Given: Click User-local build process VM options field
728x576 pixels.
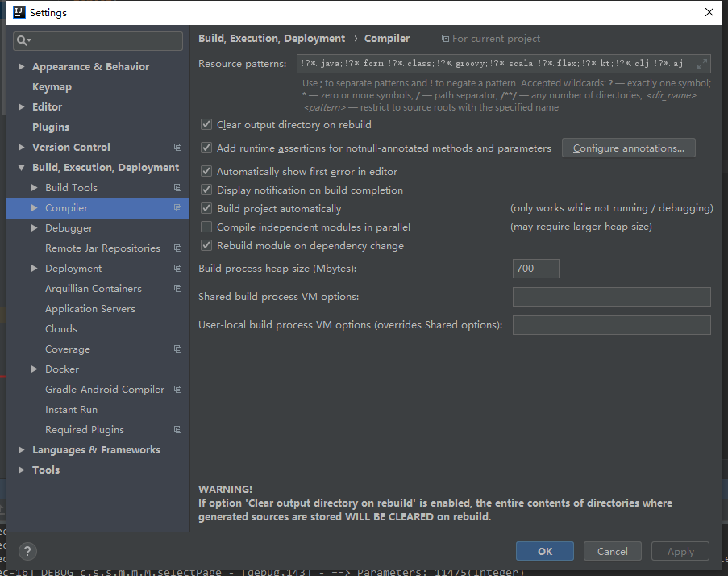Looking at the screenshot, I should 611,325.
